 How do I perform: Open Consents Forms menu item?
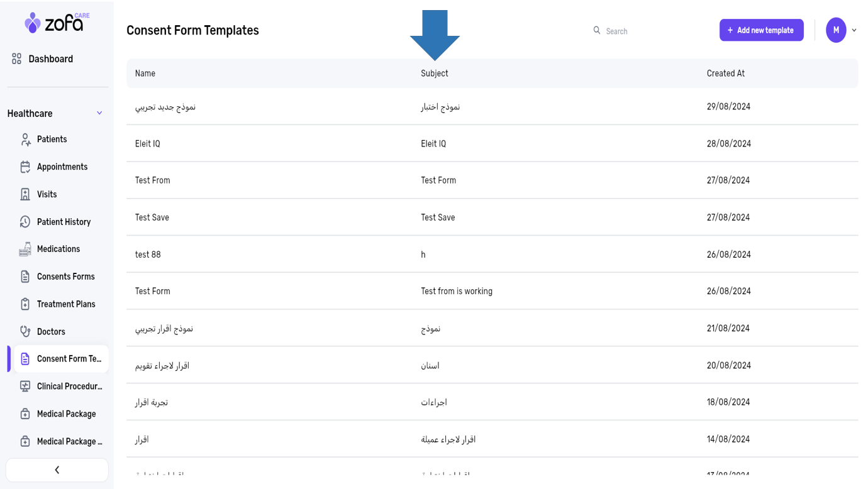65,277
